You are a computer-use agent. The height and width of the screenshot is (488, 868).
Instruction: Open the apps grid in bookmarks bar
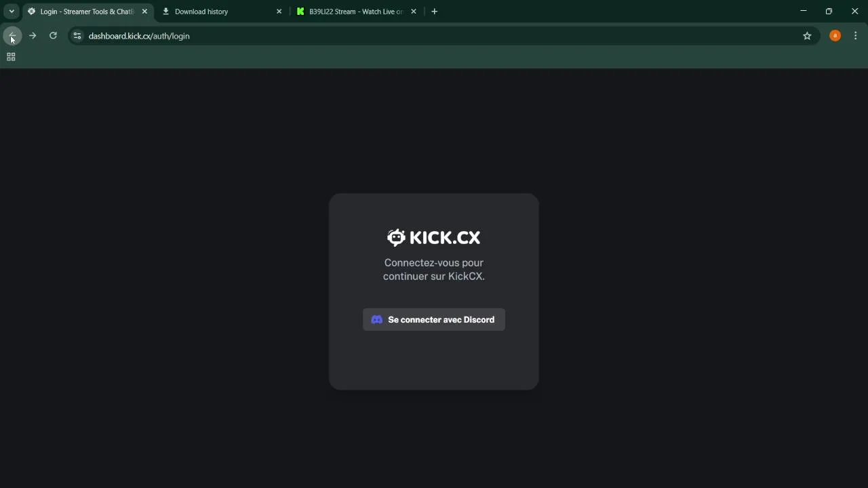tap(11, 57)
